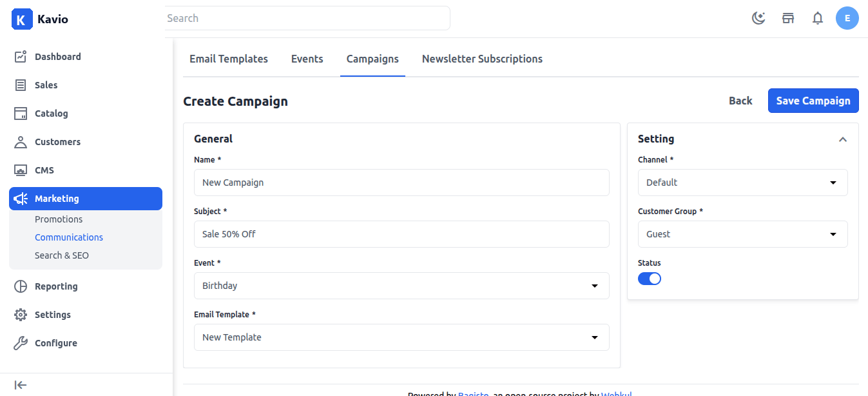This screenshot has width=868, height=396.
Task: Click the Back button
Action: point(740,101)
